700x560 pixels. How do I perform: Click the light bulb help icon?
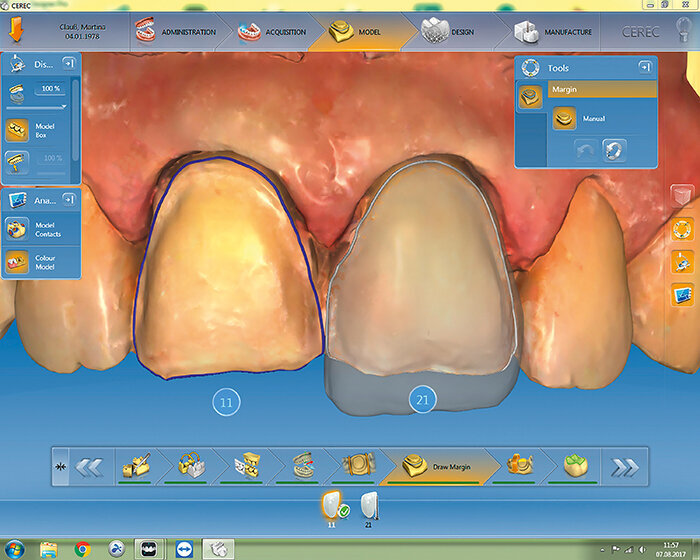684,29
